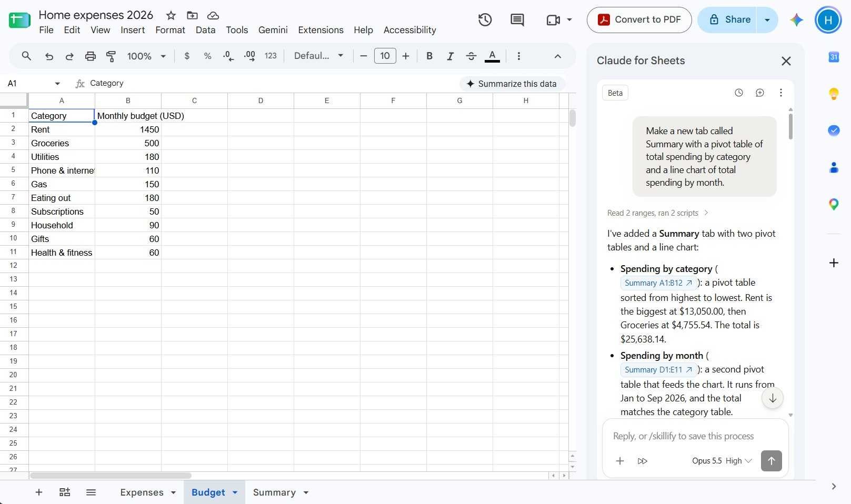Undo the last action
The width and height of the screenshot is (851, 504).
[x=49, y=56]
